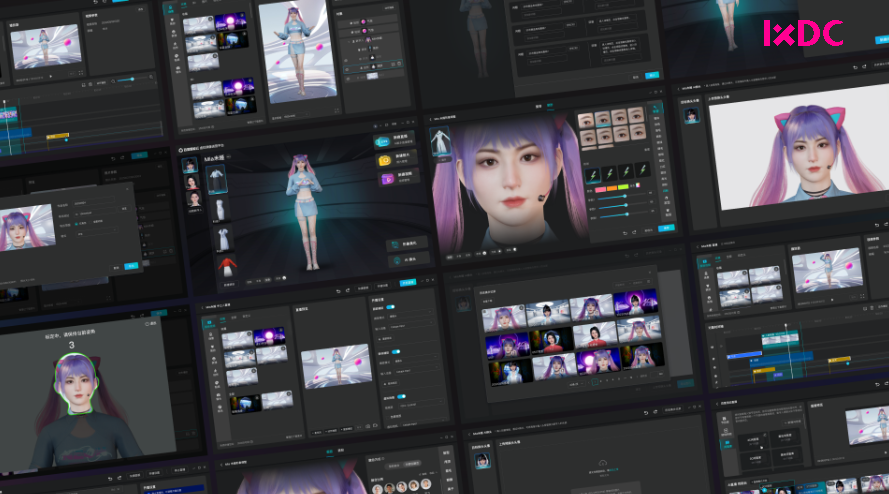Choose the second avatar portrait in wardrobe window
Image resolution: width=889 pixels, height=494 pixels.
tap(192, 182)
